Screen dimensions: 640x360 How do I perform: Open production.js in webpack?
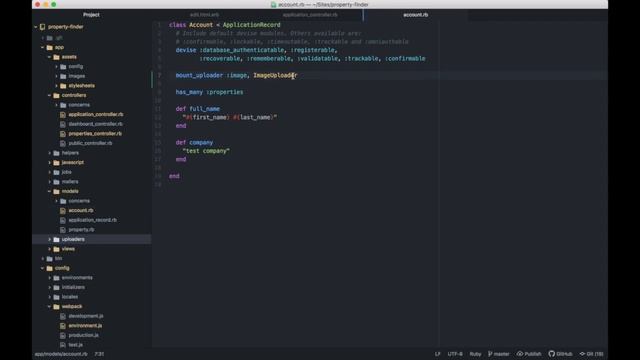click(84, 335)
